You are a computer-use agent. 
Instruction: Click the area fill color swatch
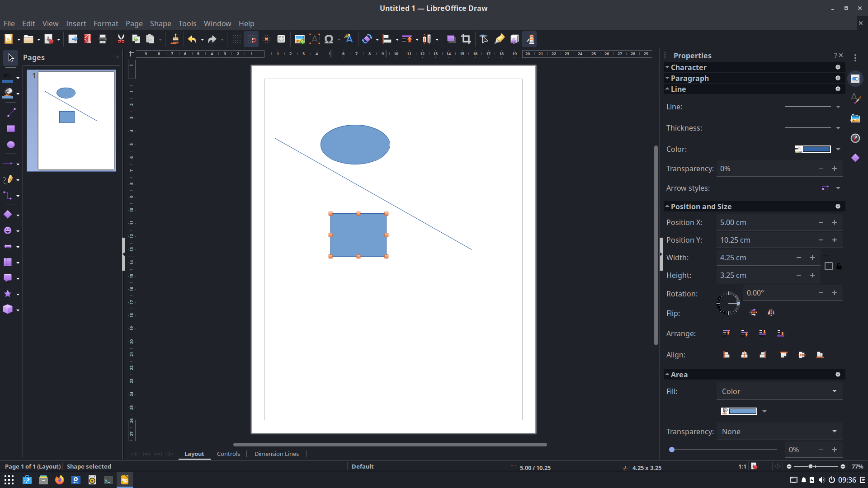739,411
